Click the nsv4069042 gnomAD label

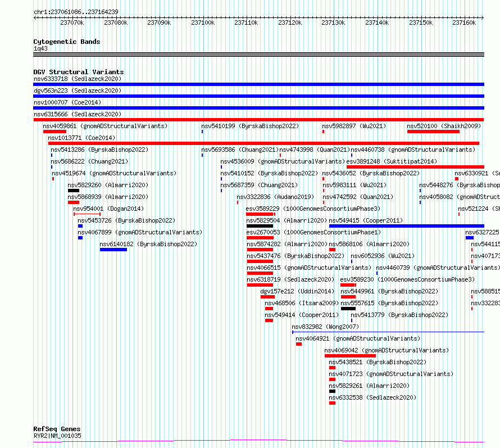pos(387,350)
